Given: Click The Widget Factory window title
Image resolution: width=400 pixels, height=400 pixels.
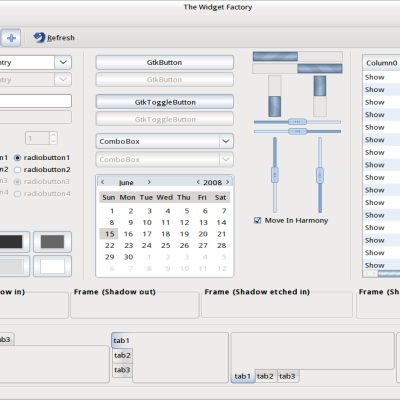Looking at the screenshot, I should coord(218,7).
